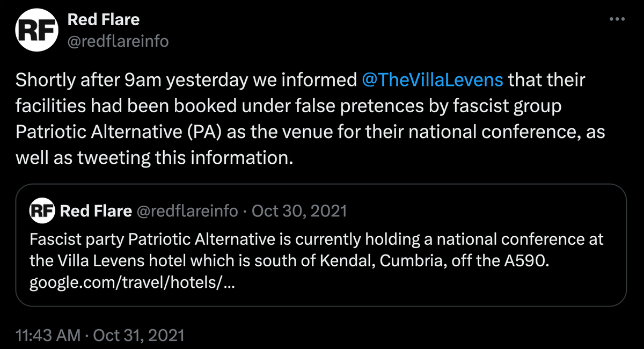This screenshot has width=644, height=349.
Task: Select the main tweet text body
Action: (x=268, y=118)
